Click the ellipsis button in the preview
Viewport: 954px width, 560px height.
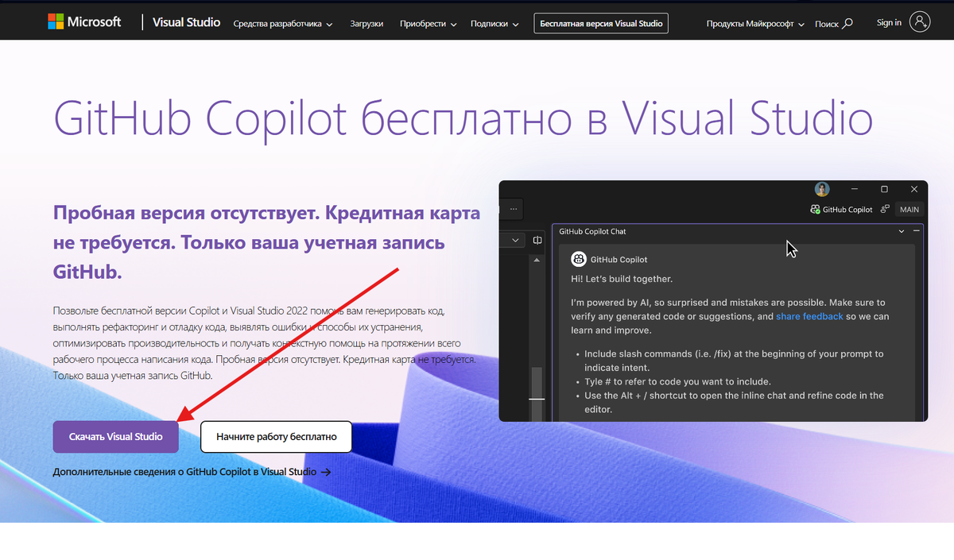coord(513,210)
